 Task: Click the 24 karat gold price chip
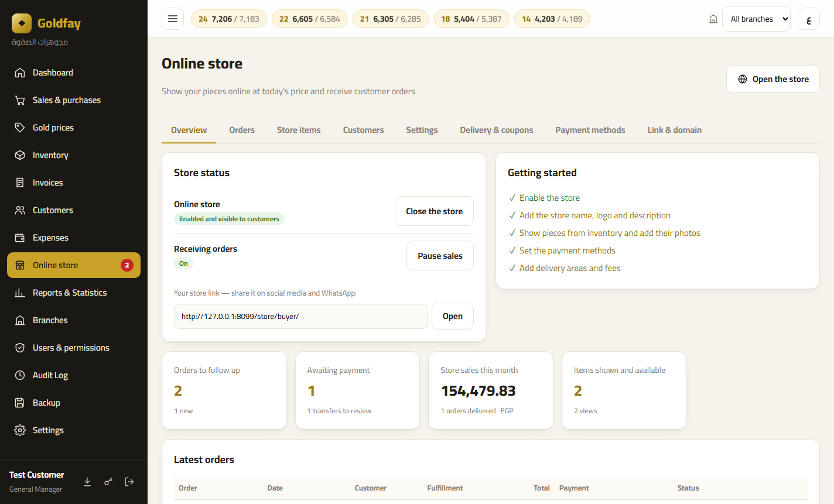pos(229,19)
